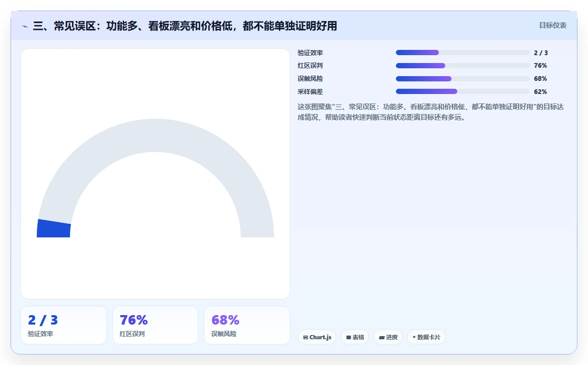Click the 进度 tag chip
Image resolution: width=588 pixels, height=365 pixels.
388,337
